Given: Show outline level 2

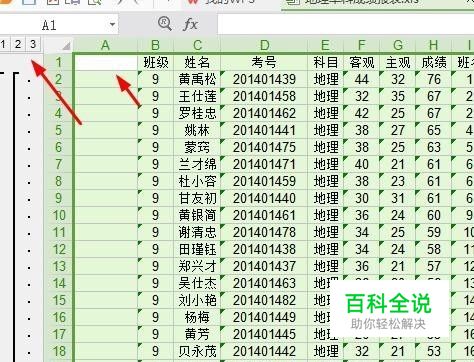Looking at the screenshot, I should click(18, 44).
